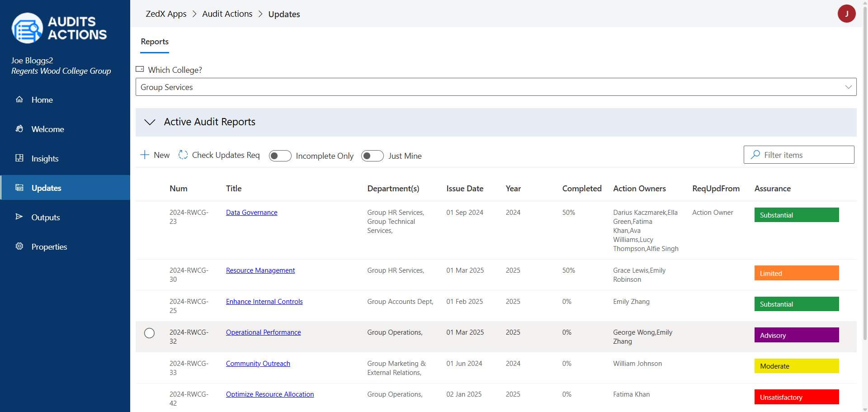Click the ZedX Apps breadcrumb
This screenshot has height=412, width=868.
(166, 14)
